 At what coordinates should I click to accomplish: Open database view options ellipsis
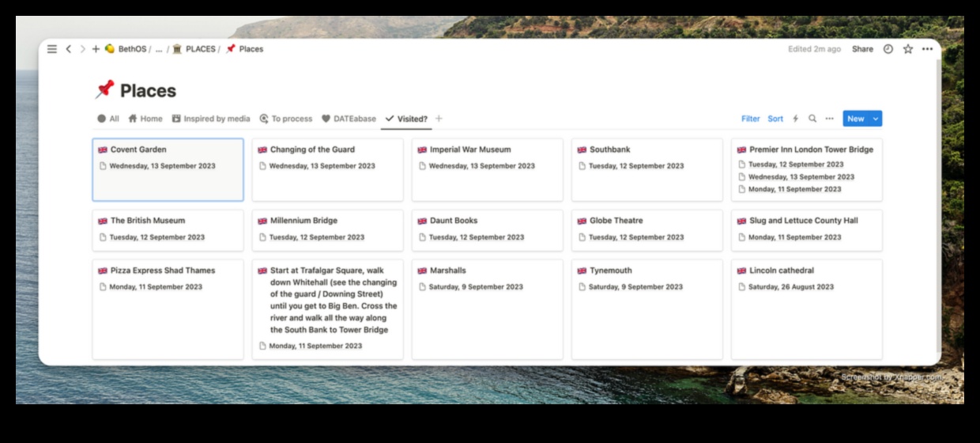coord(829,119)
